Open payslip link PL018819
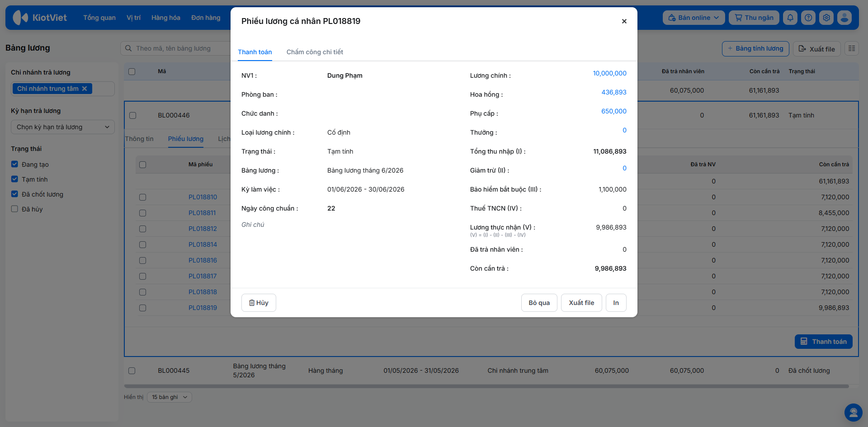Image resolution: width=868 pixels, height=427 pixels. [x=203, y=308]
